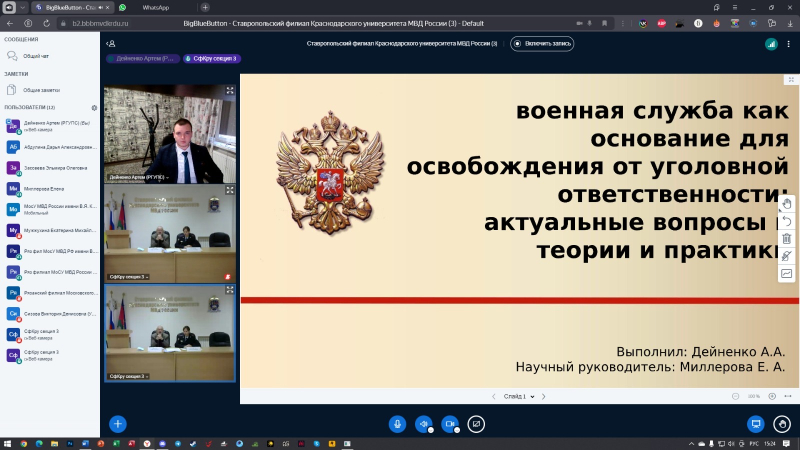The image size is (800, 450).
Task: Go back in browser history
Action: point(10,23)
